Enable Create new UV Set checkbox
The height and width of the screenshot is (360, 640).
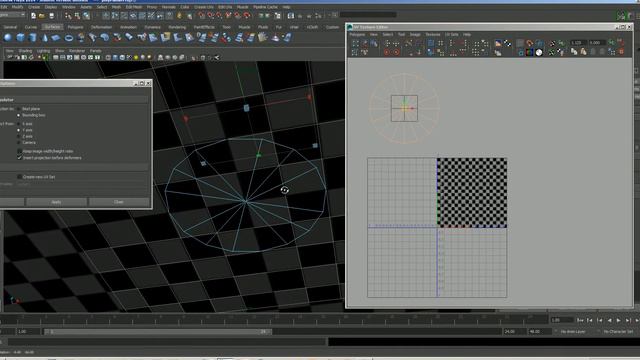pyautogui.click(x=20, y=177)
